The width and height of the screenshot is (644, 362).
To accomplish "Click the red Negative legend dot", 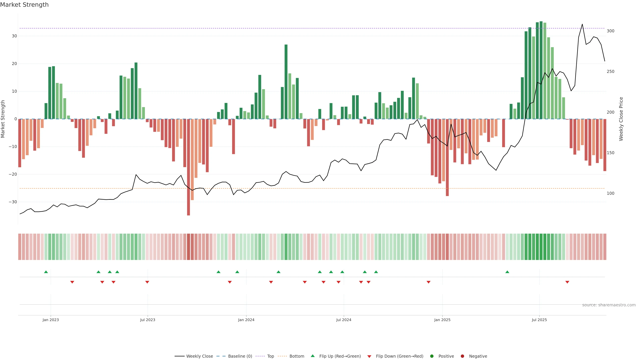I will 462,356.
